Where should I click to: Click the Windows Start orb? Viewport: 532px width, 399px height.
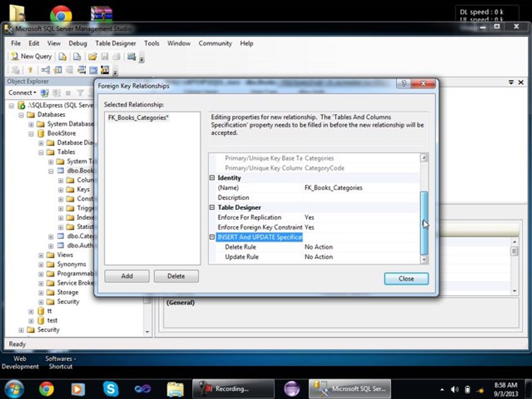14,389
